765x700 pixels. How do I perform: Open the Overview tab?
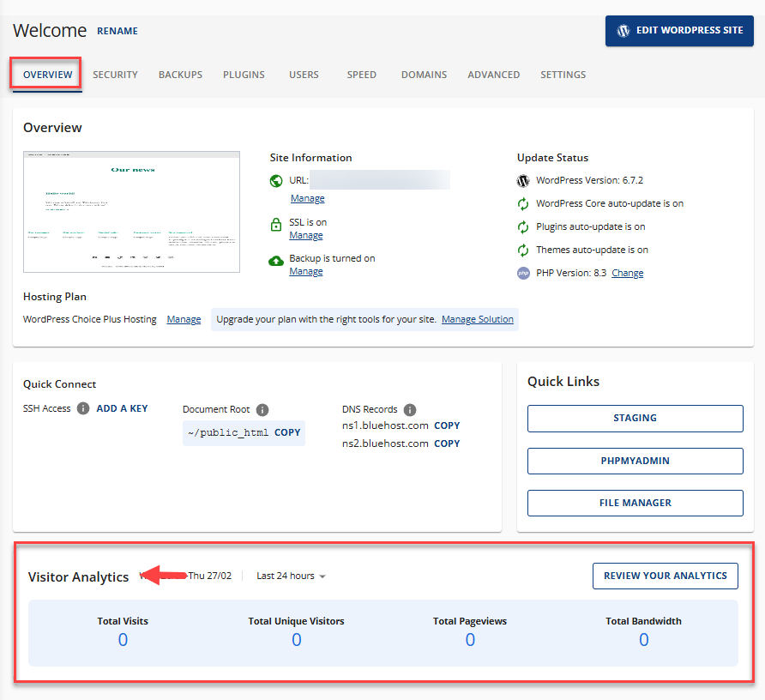48,75
